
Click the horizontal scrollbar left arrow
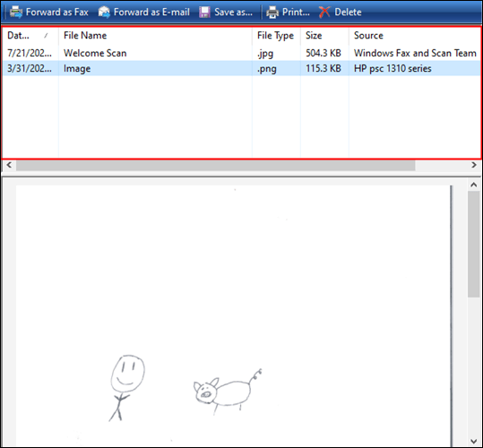click(x=9, y=166)
